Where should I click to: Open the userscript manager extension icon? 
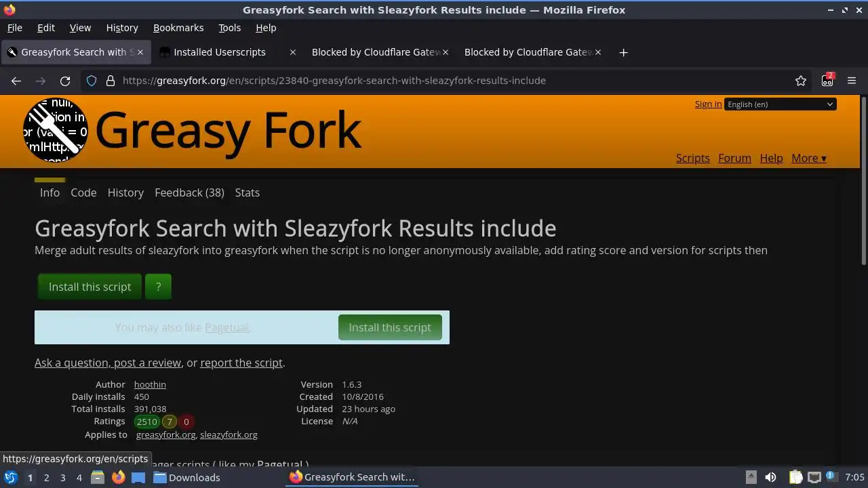pyautogui.click(x=827, y=81)
